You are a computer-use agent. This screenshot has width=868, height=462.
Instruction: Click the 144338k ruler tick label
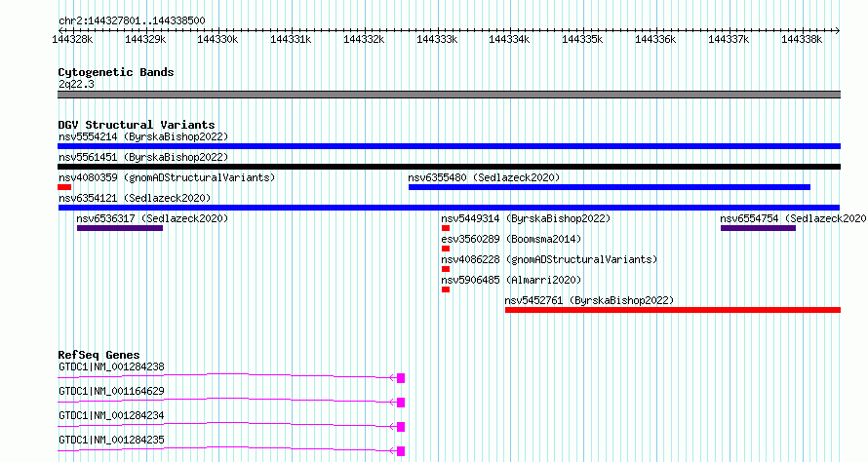click(x=802, y=39)
